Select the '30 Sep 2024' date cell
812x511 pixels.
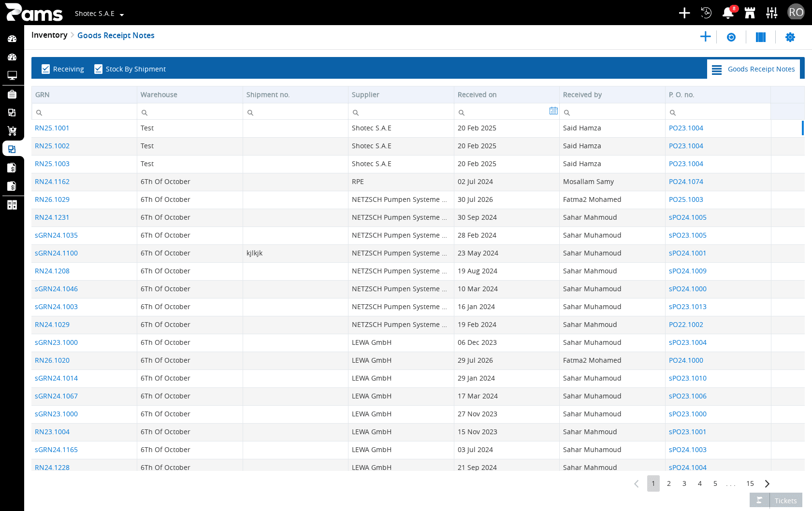(x=507, y=217)
